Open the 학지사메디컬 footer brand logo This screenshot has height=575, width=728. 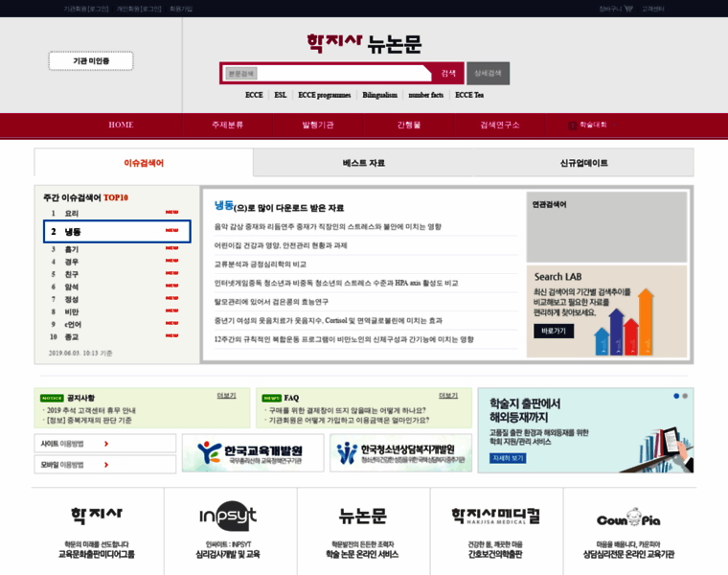click(x=495, y=516)
